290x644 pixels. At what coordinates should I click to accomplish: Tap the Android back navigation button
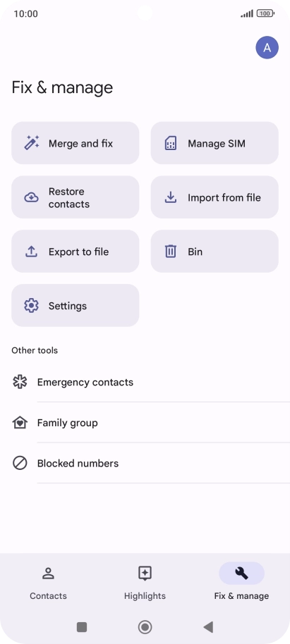208,627
